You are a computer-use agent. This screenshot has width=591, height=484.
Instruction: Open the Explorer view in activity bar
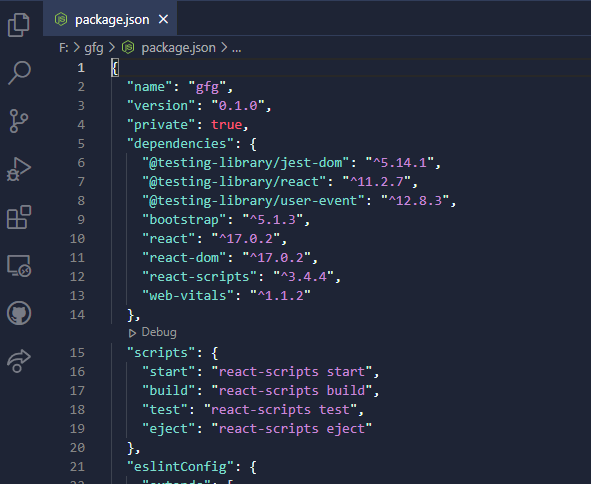[18, 25]
